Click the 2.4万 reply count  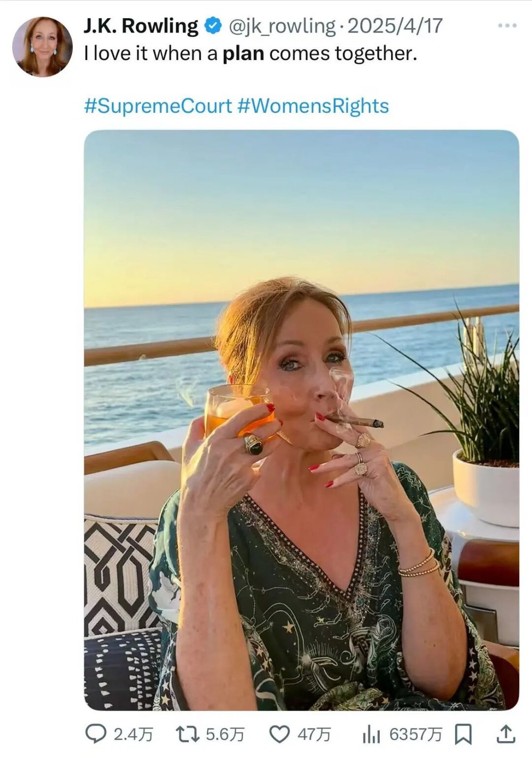(x=134, y=735)
